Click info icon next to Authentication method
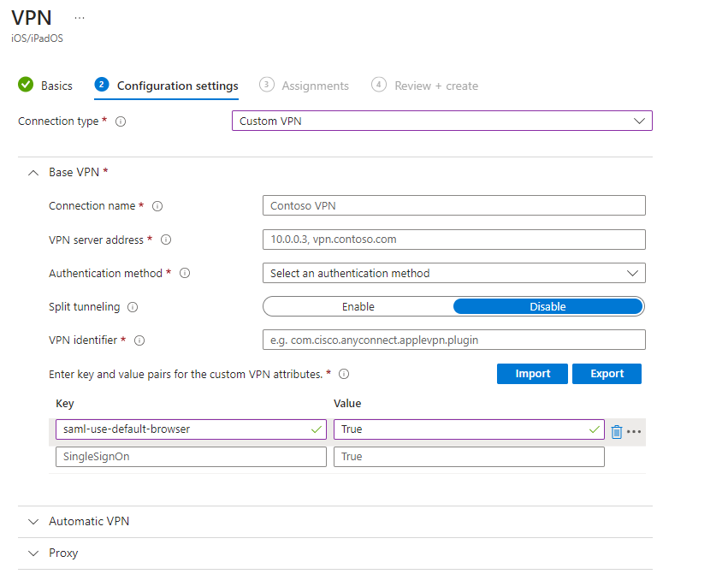728x580 pixels. (185, 274)
